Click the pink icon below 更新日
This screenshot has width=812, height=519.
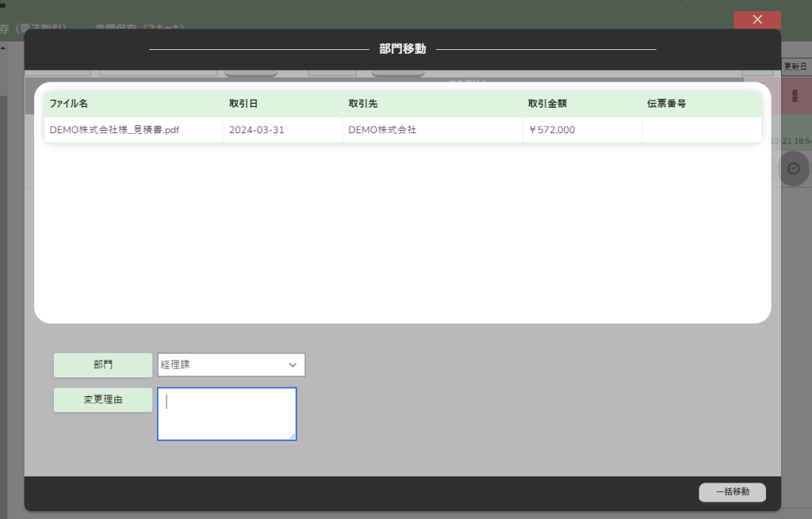click(795, 95)
